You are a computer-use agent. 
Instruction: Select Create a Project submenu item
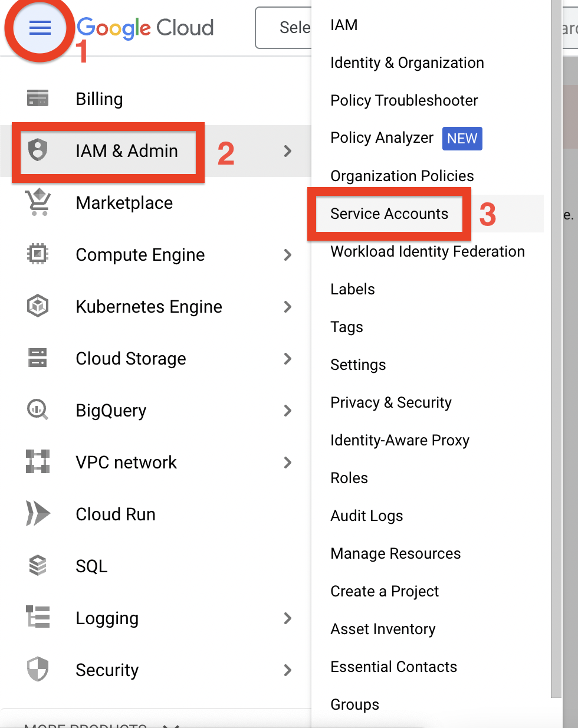tap(385, 591)
